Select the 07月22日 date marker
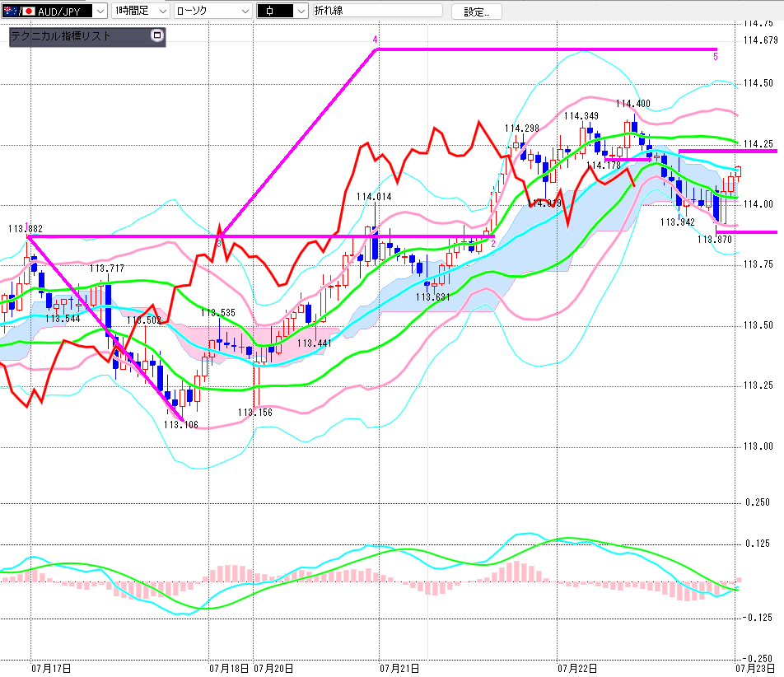 point(577,669)
